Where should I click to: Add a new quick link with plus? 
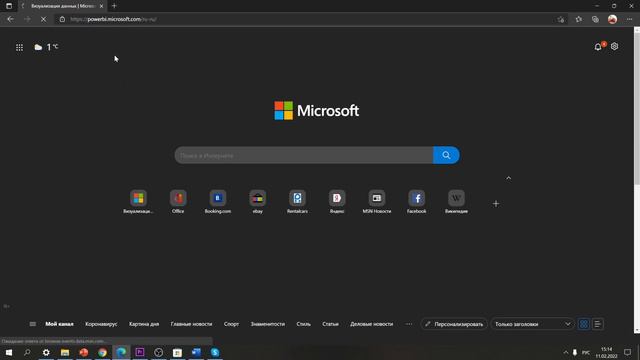(x=496, y=204)
